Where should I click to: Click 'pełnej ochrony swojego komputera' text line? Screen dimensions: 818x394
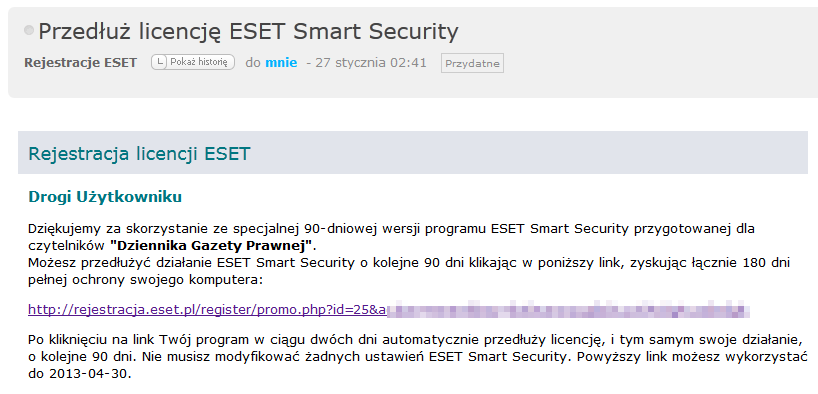click(145, 280)
